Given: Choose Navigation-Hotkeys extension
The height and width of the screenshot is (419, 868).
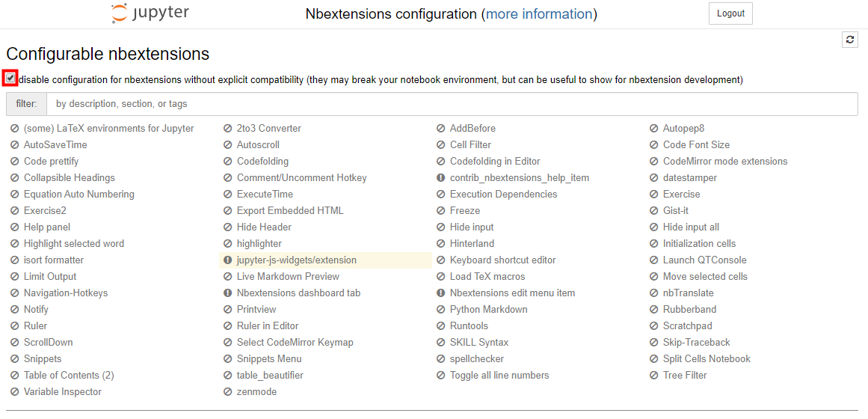Looking at the screenshot, I should tap(66, 293).
